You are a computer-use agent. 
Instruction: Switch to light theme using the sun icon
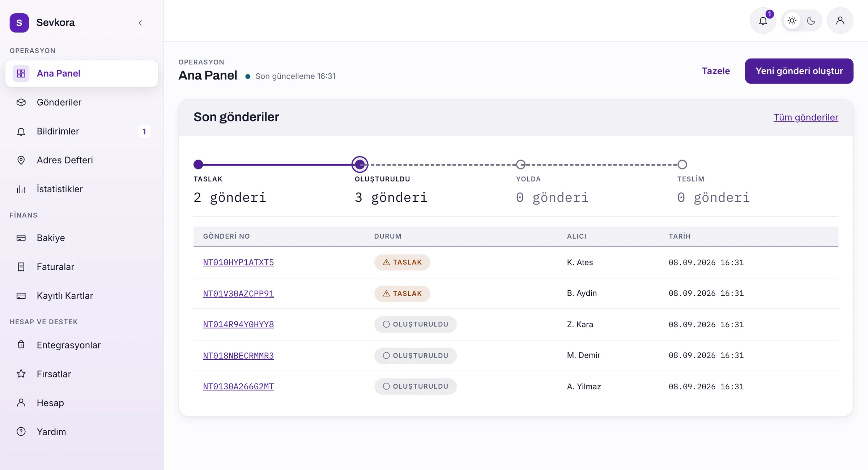pyautogui.click(x=792, y=21)
